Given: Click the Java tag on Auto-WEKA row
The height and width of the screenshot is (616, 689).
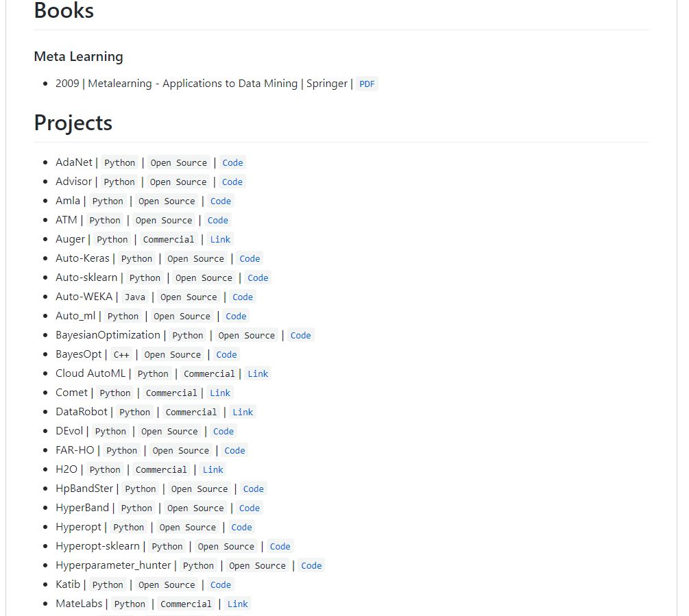Looking at the screenshot, I should coord(135,297).
